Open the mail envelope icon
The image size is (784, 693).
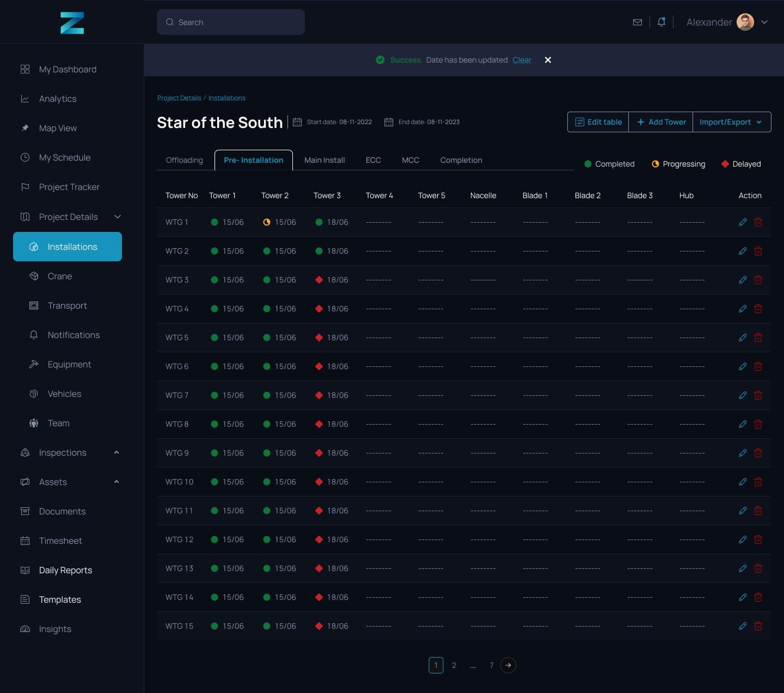click(637, 22)
